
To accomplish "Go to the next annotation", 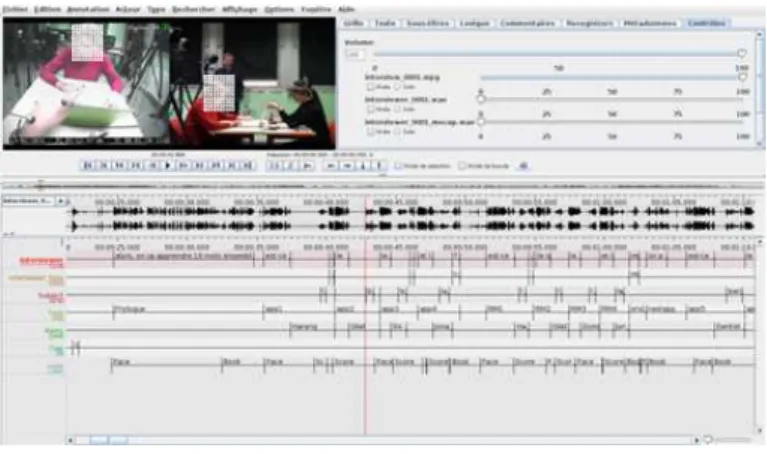I will coord(347,166).
